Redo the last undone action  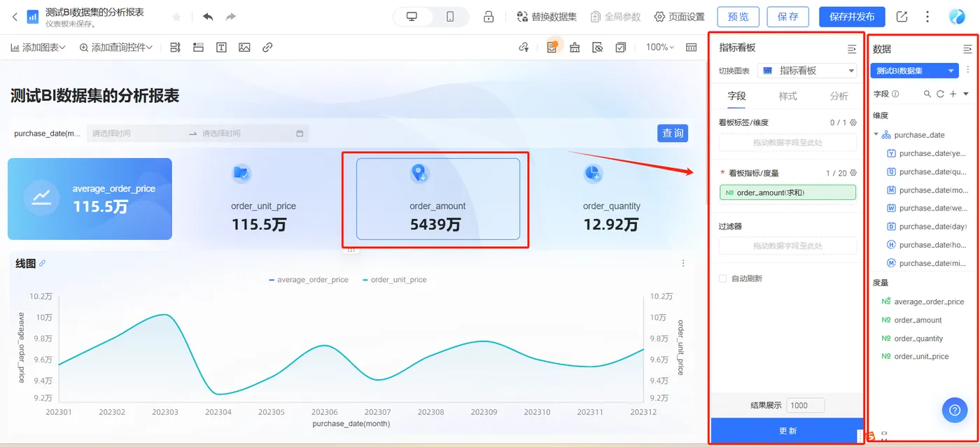click(231, 17)
